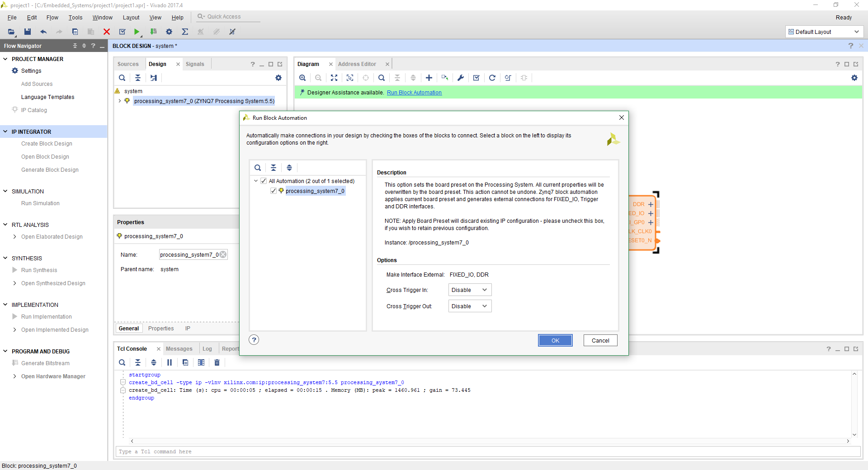Open the Default Layout dropdown
This screenshot has width=868, height=470.
pyautogui.click(x=824, y=32)
